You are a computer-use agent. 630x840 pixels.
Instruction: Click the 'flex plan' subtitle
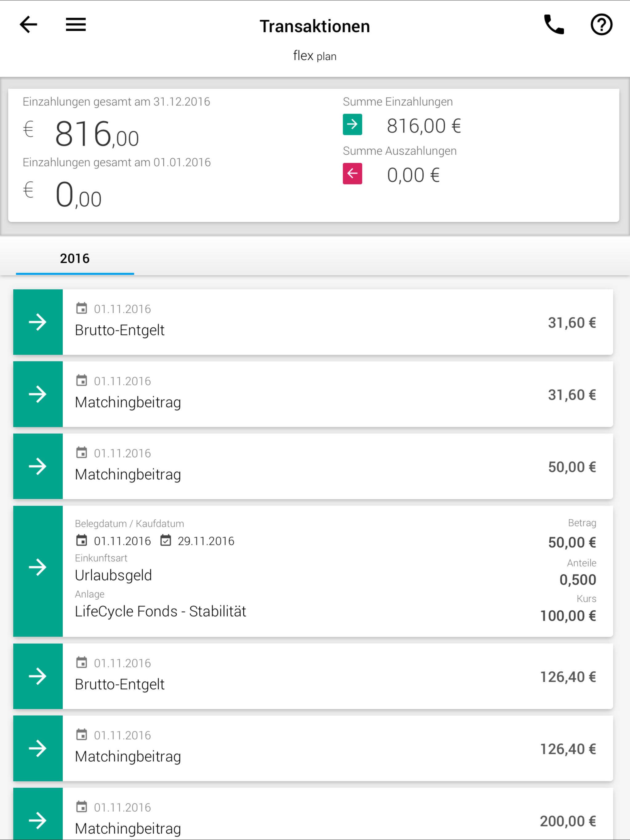coord(315,56)
